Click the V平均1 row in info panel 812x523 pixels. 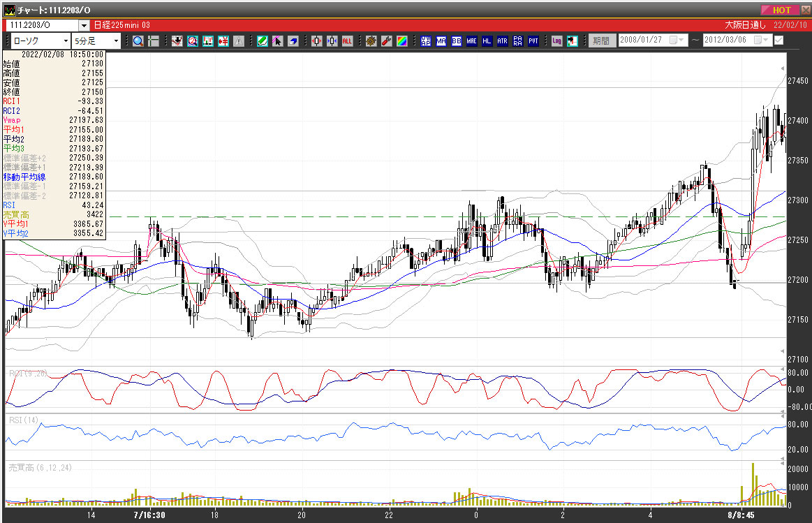pos(53,223)
